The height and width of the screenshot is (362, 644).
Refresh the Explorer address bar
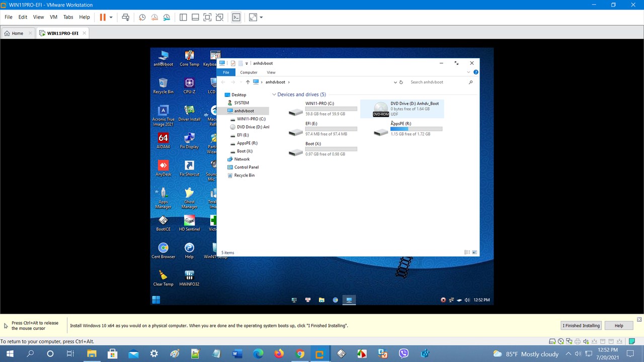tap(401, 82)
